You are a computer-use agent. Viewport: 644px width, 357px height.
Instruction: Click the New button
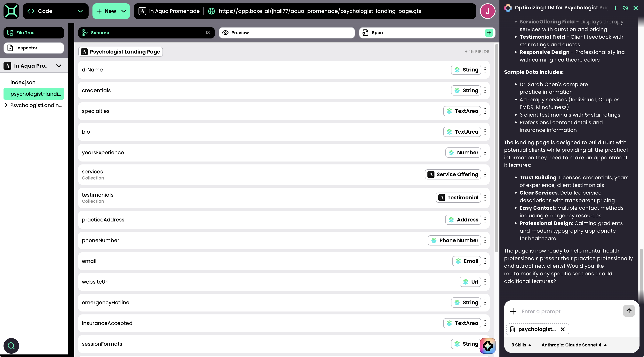(111, 11)
